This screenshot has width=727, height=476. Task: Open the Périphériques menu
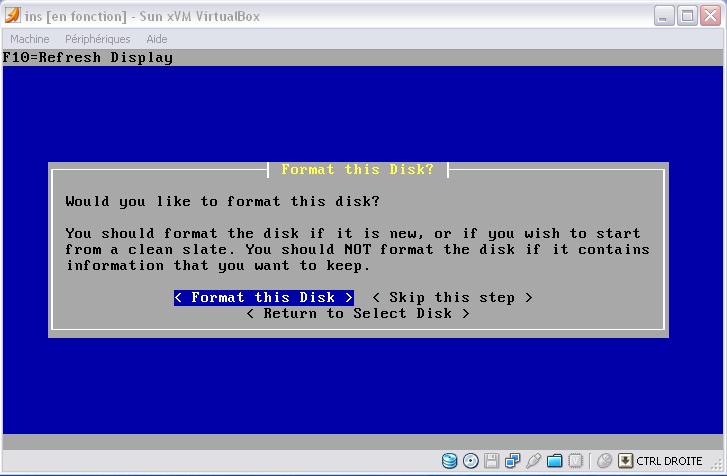(x=97, y=39)
